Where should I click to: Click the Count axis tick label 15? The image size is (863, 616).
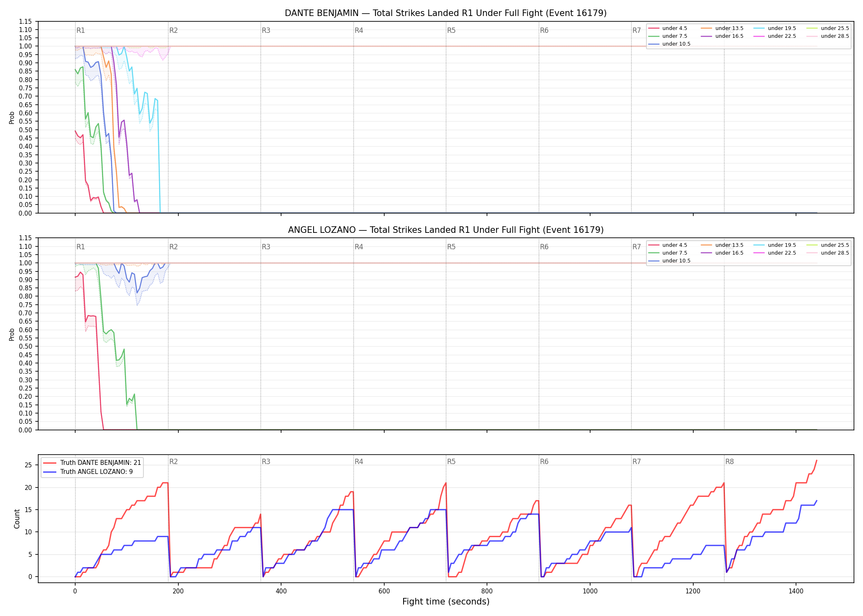tap(28, 510)
